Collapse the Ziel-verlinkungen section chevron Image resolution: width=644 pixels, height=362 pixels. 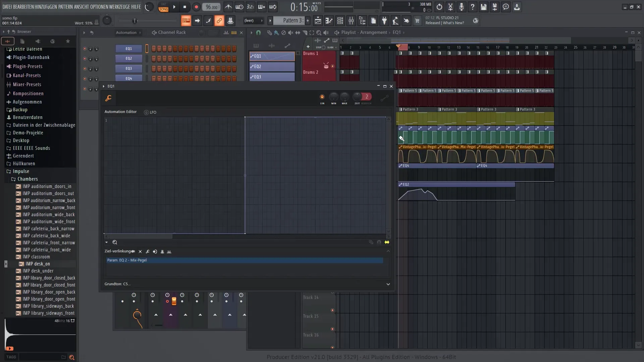[x=388, y=251]
